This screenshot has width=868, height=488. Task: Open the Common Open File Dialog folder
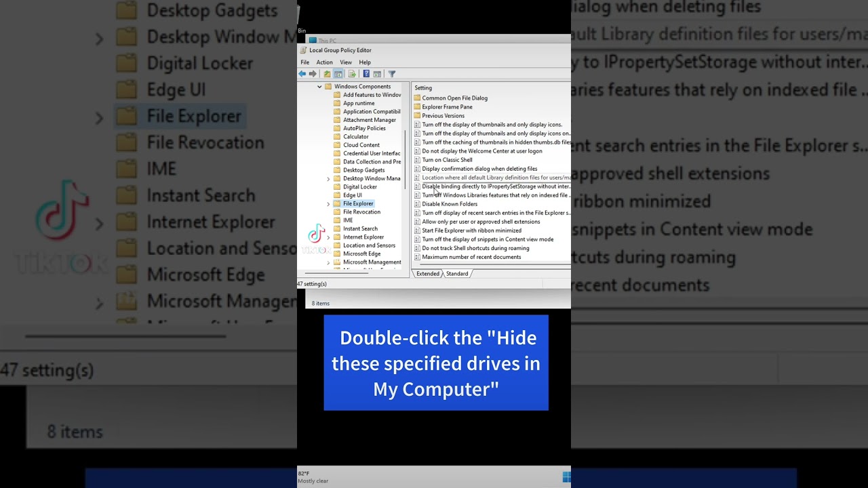coord(451,98)
